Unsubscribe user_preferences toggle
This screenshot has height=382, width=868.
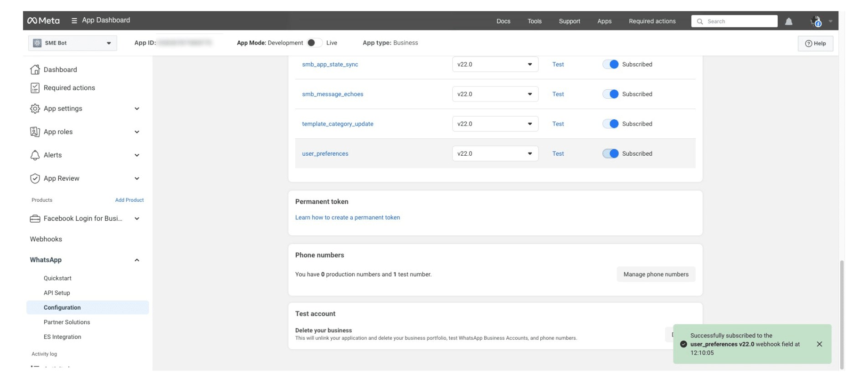(611, 153)
